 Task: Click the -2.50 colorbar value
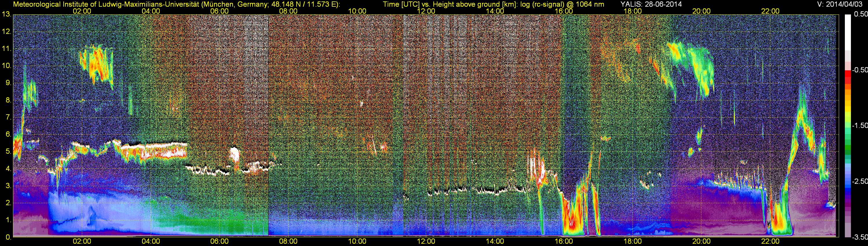coord(860,181)
